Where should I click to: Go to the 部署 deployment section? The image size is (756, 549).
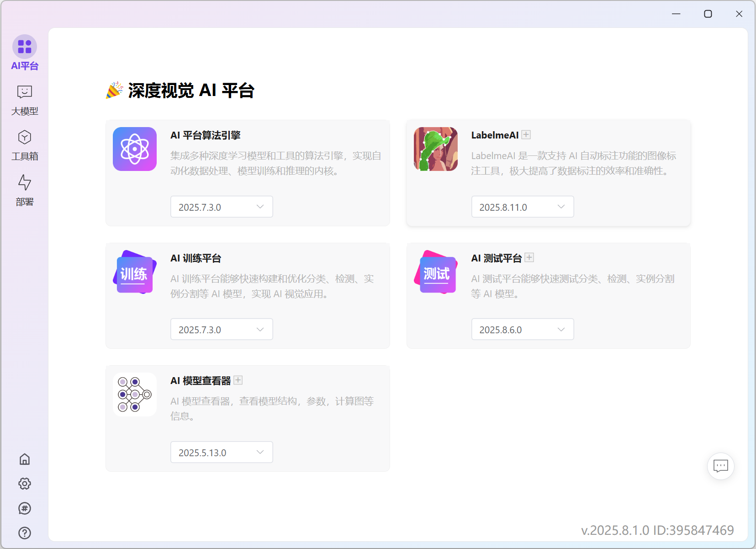coord(25,190)
